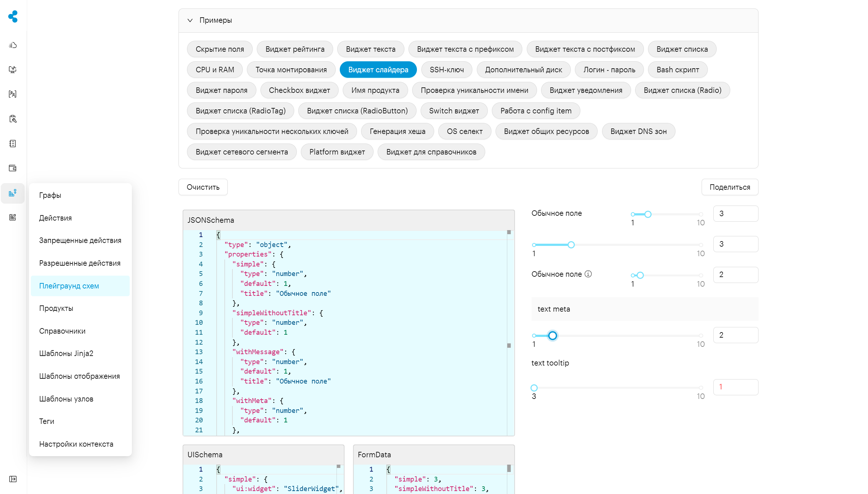Select the Bash скрипт example
The height and width of the screenshot is (494, 868).
678,70
